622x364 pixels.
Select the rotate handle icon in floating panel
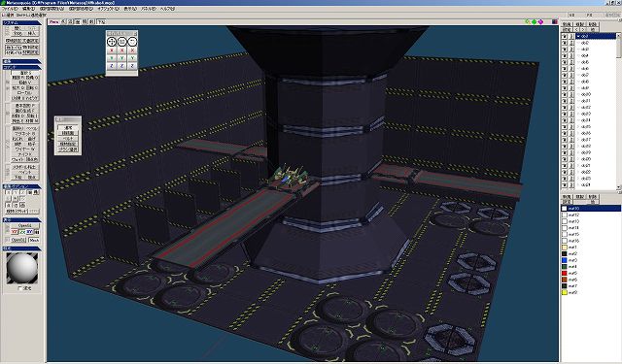pyautogui.click(x=132, y=41)
